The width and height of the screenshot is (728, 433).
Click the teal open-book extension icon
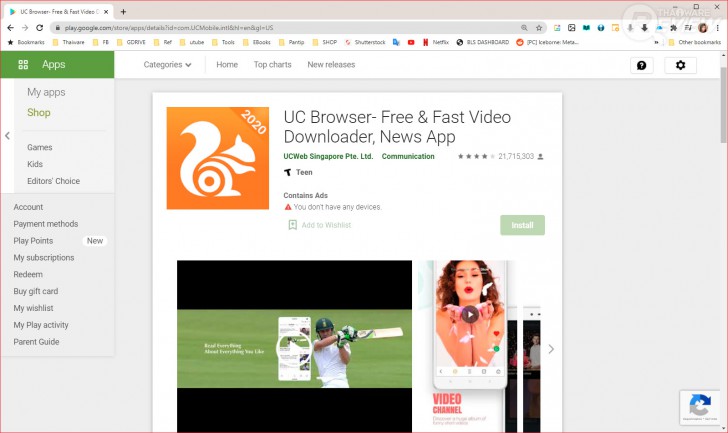pos(586,28)
